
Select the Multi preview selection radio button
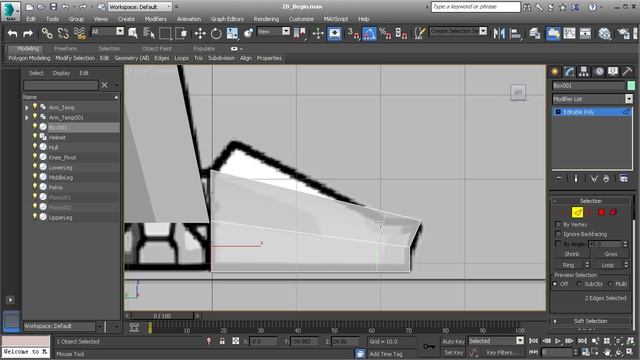(x=610, y=284)
